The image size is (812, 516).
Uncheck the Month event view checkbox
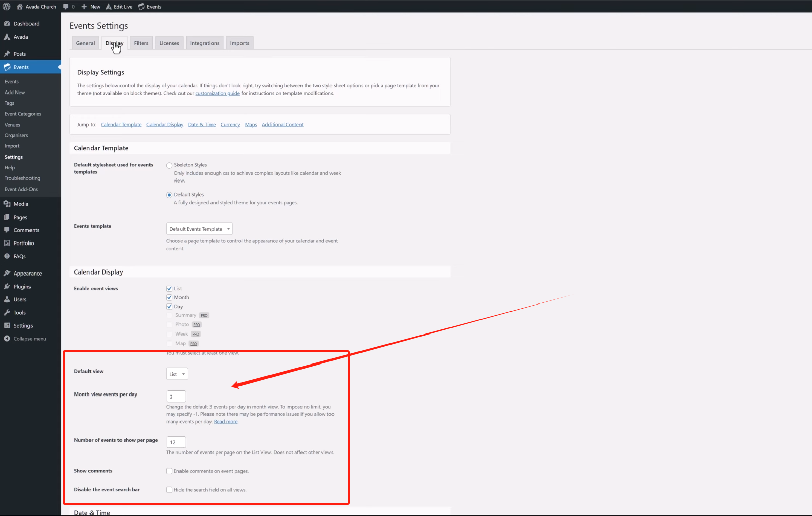[169, 297]
